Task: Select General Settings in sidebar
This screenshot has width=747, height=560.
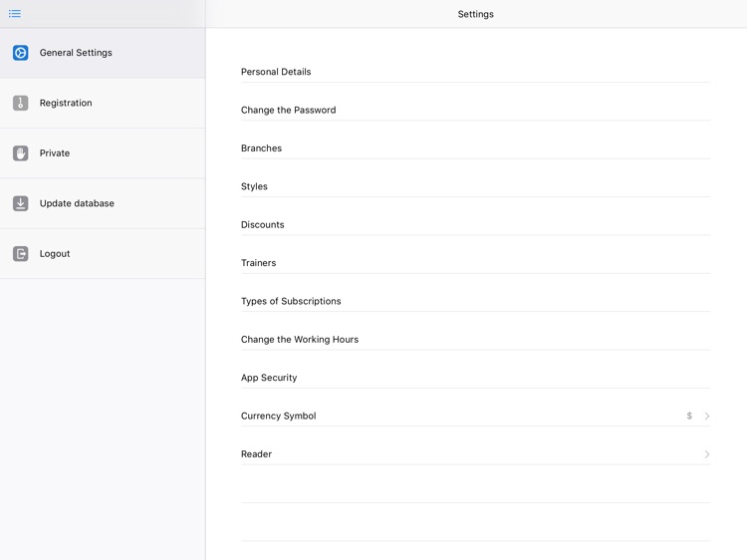Action: (103, 53)
